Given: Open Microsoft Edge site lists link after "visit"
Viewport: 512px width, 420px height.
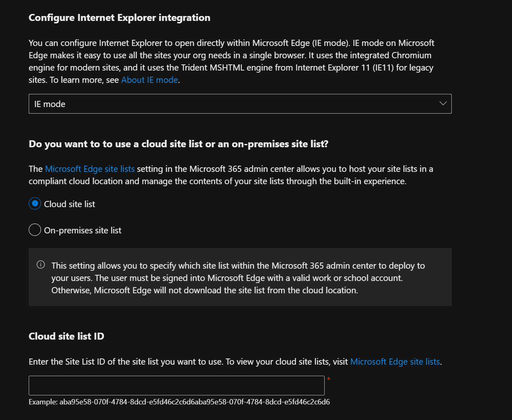Looking at the screenshot, I should (x=395, y=362).
